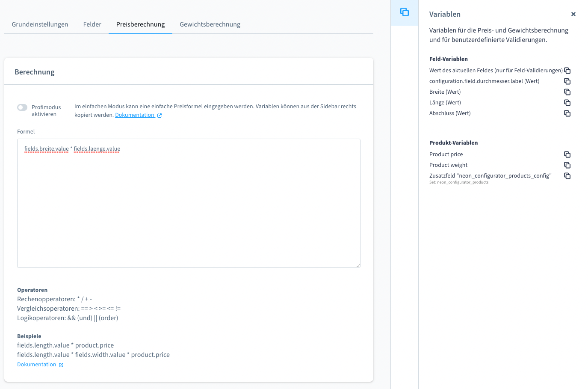The height and width of the screenshot is (389, 588).
Task: Enable the Profimodus toggle
Action: point(22,107)
